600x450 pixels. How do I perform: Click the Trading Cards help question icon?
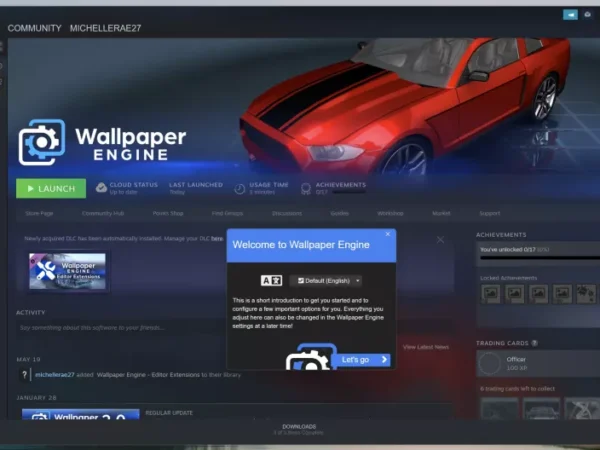coord(535,343)
